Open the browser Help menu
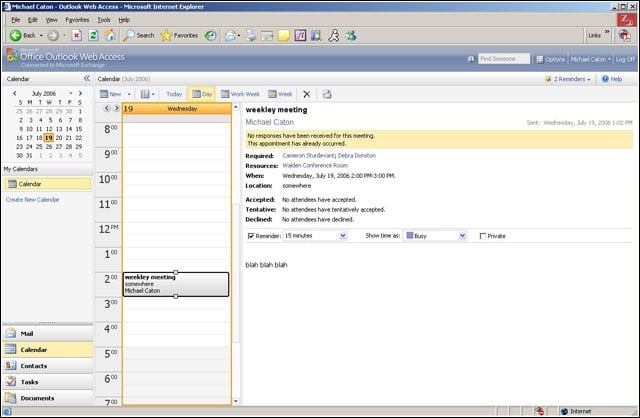 (124, 20)
